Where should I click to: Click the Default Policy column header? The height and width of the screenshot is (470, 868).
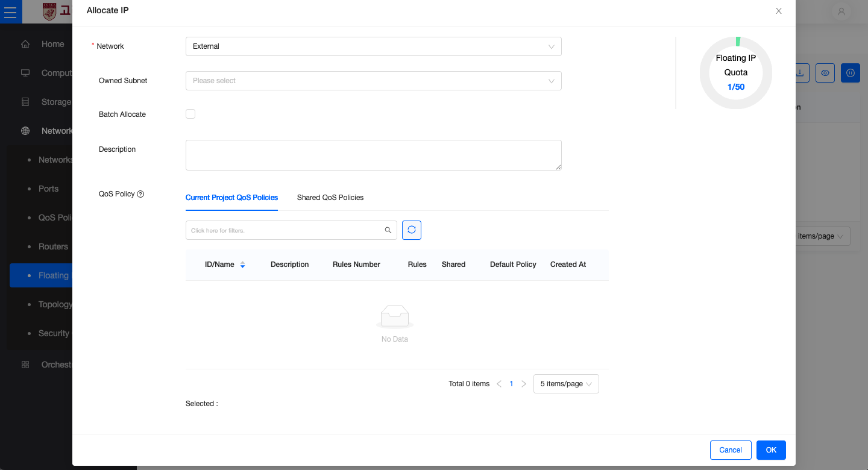pyautogui.click(x=513, y=265)
